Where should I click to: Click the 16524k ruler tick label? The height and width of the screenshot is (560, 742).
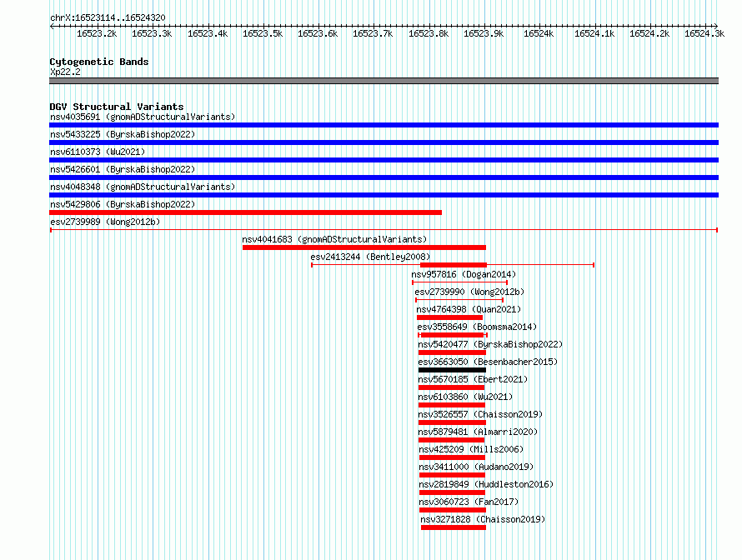coord(539,33)
